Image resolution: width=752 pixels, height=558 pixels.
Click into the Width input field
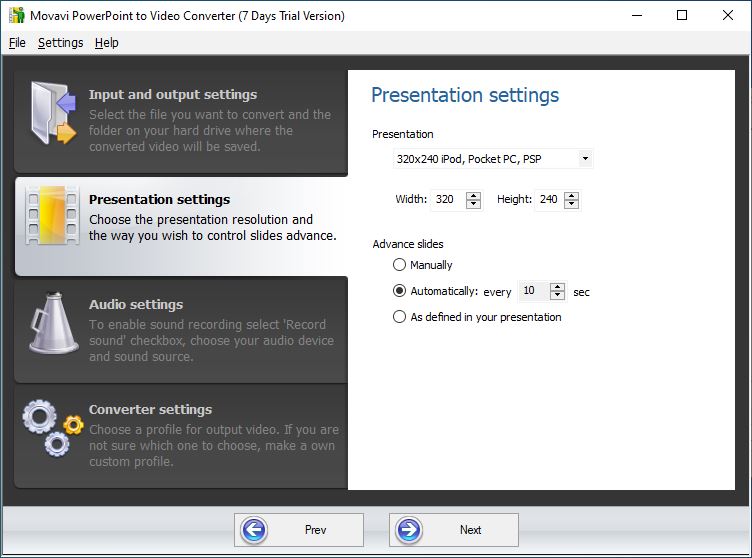(x=448, y=200)
